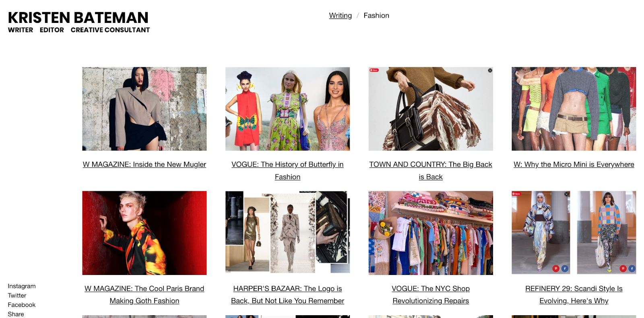644x318 pixels.
Task: Open Vogue NYC Shop Revolutionizing Repairs link
Action: point(431,295)
